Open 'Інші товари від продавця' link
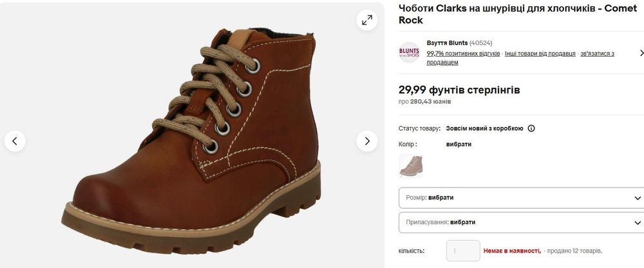The width and height of the screenshot is (644, 268). pos(540,53)
